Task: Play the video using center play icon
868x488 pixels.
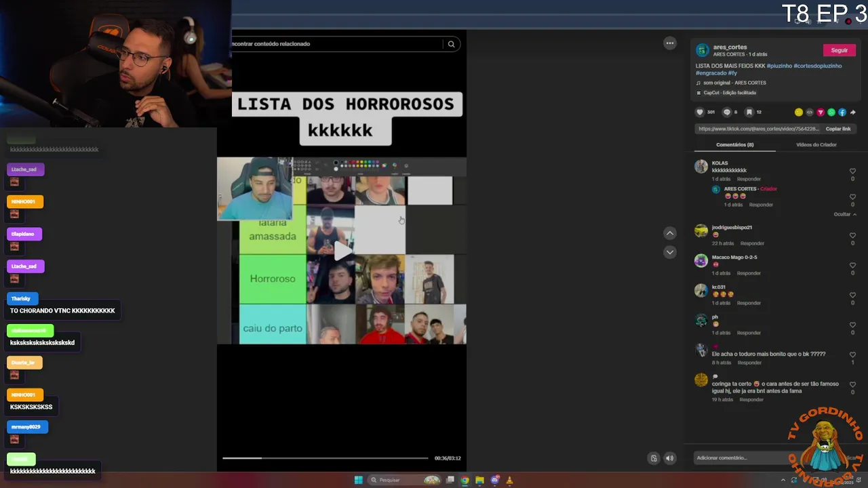Action: point(342,251)
